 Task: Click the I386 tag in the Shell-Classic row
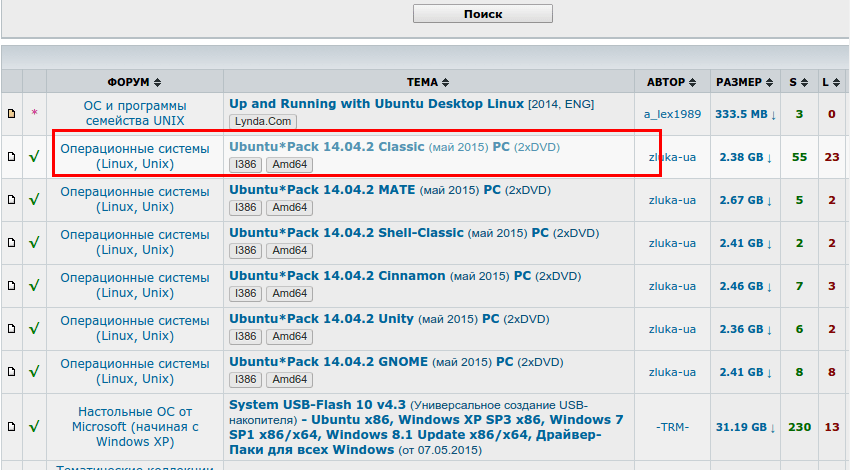[246, 250]
